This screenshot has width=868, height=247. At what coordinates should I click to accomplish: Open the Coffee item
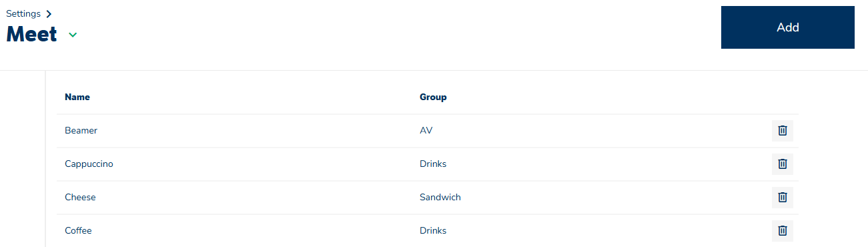[78, 231]
